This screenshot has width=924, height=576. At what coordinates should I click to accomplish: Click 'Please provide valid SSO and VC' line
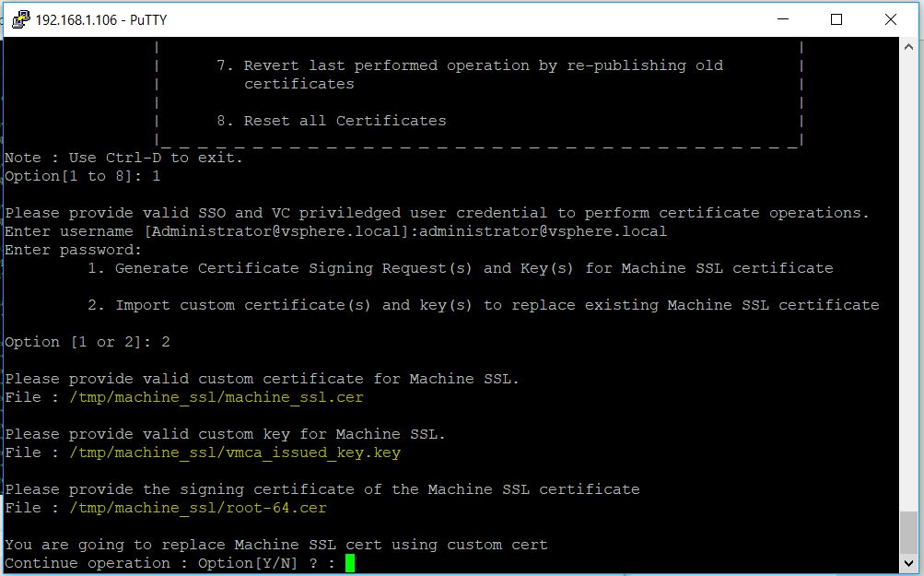[x=437, y=214]
